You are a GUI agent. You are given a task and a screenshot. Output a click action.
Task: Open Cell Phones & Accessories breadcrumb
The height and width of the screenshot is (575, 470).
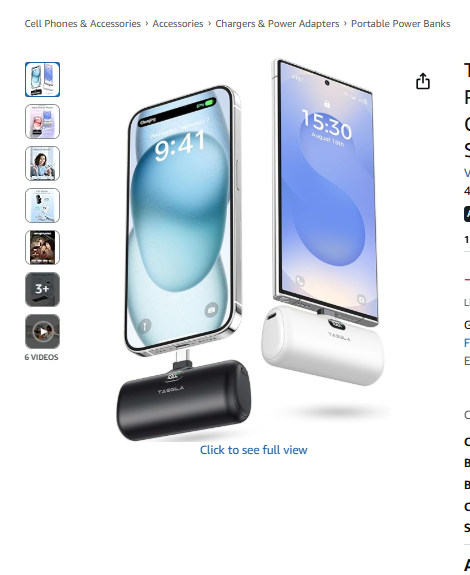(x=82, y=23)
